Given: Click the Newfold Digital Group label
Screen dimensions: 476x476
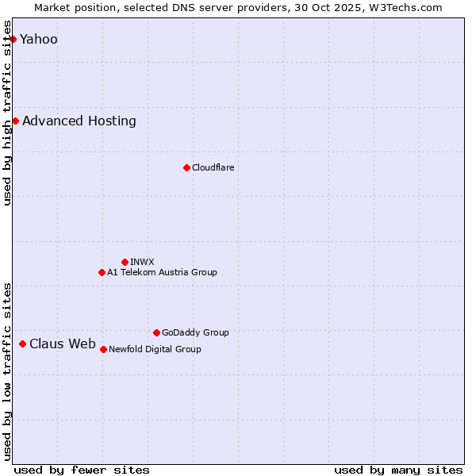Looking at the screenshot, I should pos(155,349).
